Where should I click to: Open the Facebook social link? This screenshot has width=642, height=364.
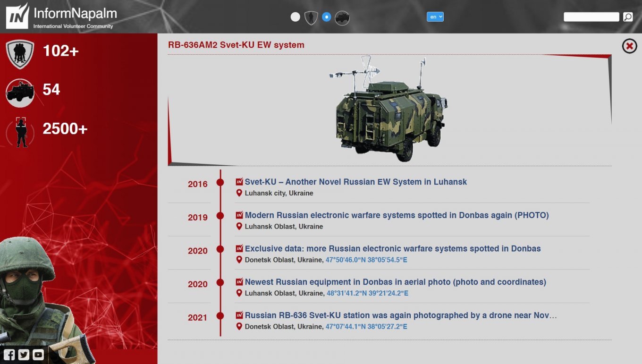coord(9,355)
